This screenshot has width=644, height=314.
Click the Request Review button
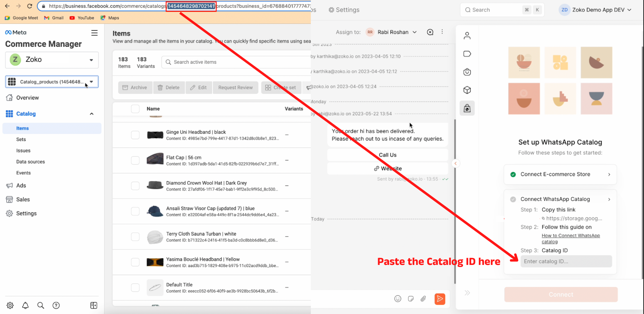236,88
